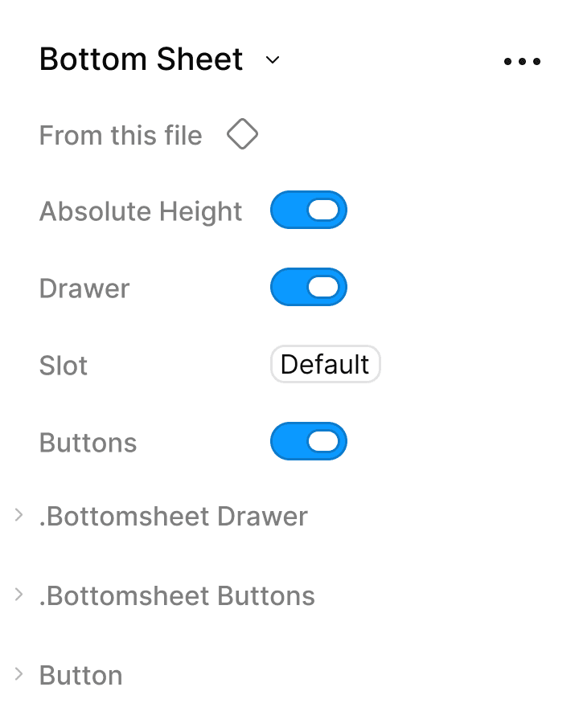Click the Slot property label
Screen dimensions: 579x728
[x=64, y=366]
